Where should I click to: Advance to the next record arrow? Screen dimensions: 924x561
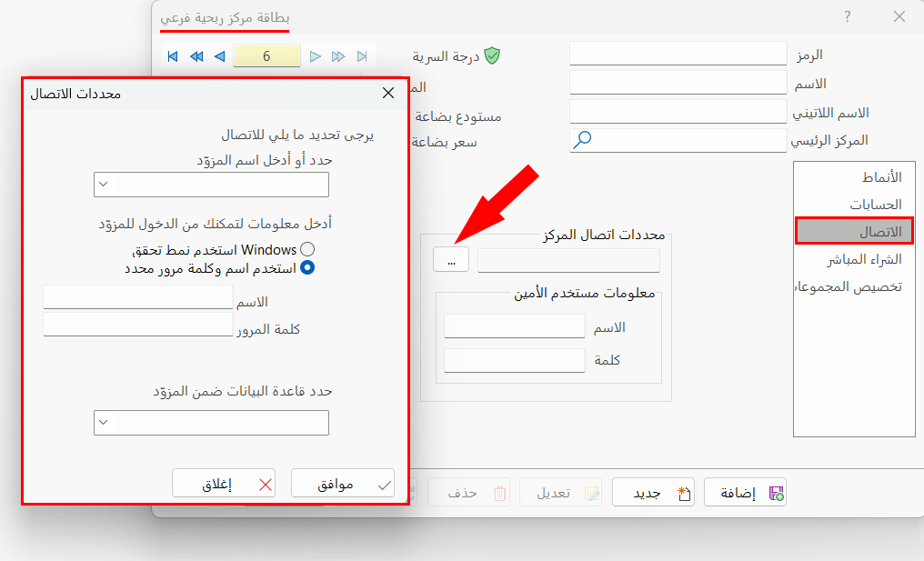pyautogui.click(x=316, y=55)
